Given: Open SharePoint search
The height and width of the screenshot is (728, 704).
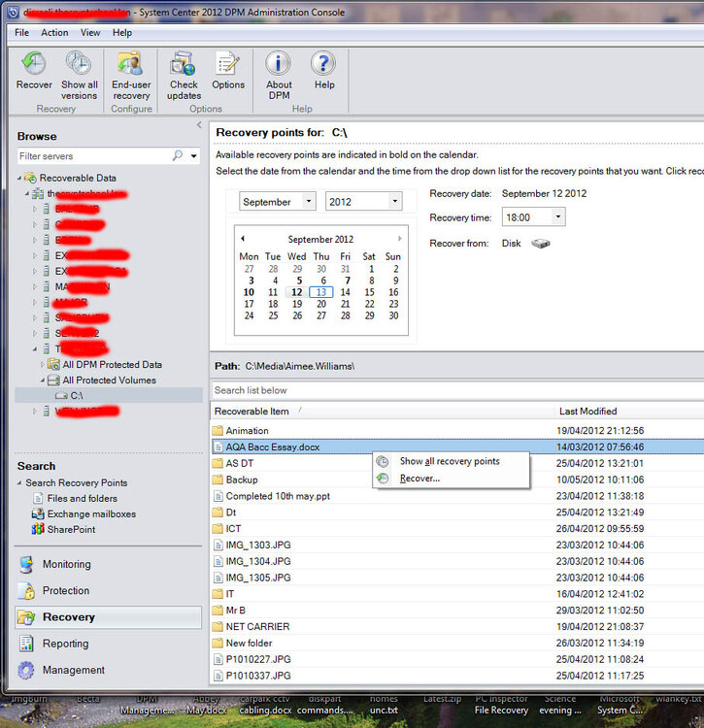Looking at the screenshot, I should (71, 529).
